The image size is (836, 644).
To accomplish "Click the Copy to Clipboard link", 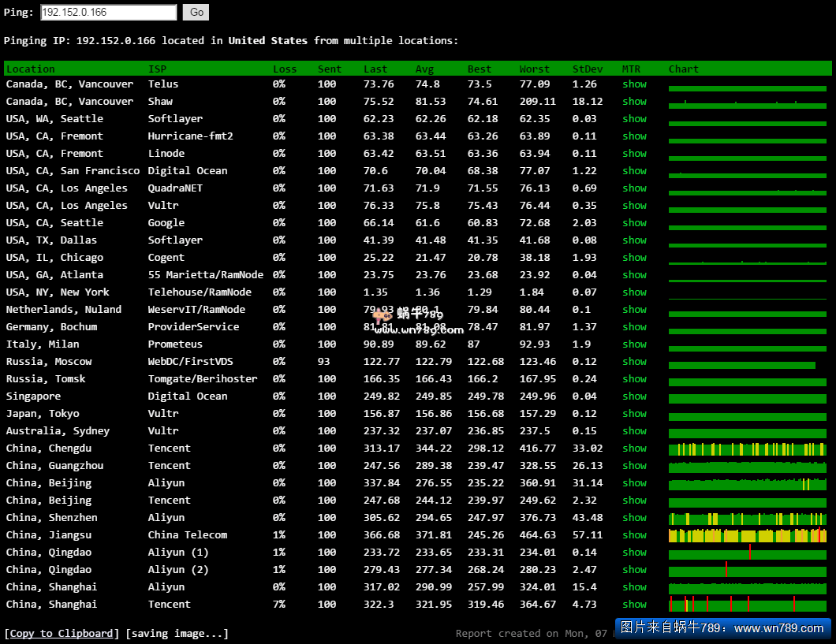I will tap(62, 633).
